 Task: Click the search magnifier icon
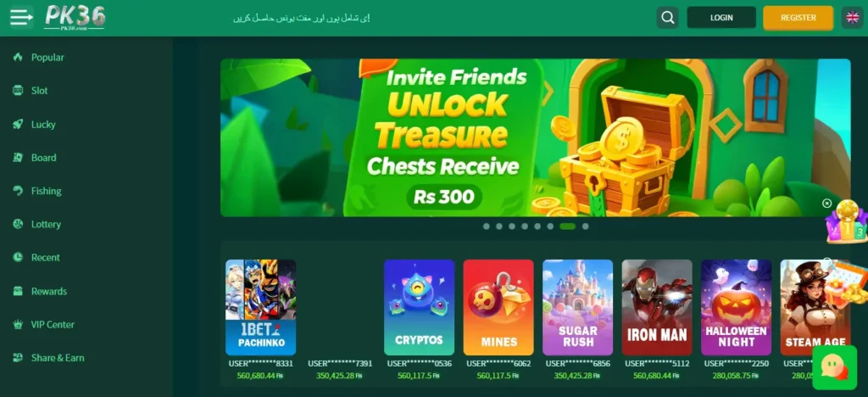[668, 18]
